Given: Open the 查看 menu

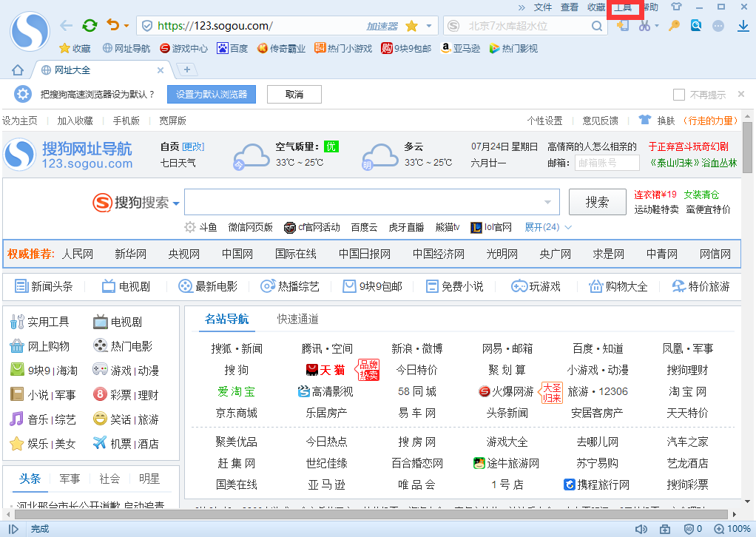Looking at the screenshot, I should [570, 7].
